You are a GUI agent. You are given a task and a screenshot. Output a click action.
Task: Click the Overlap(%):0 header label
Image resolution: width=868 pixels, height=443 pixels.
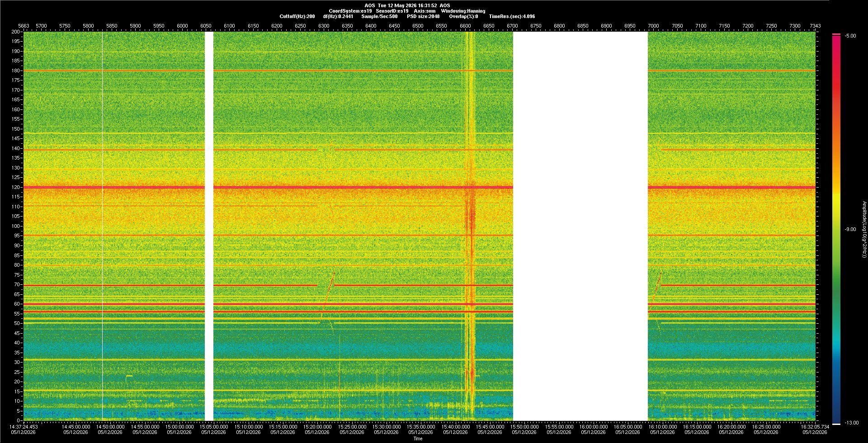pyautogui.click(x=463, y=16)
